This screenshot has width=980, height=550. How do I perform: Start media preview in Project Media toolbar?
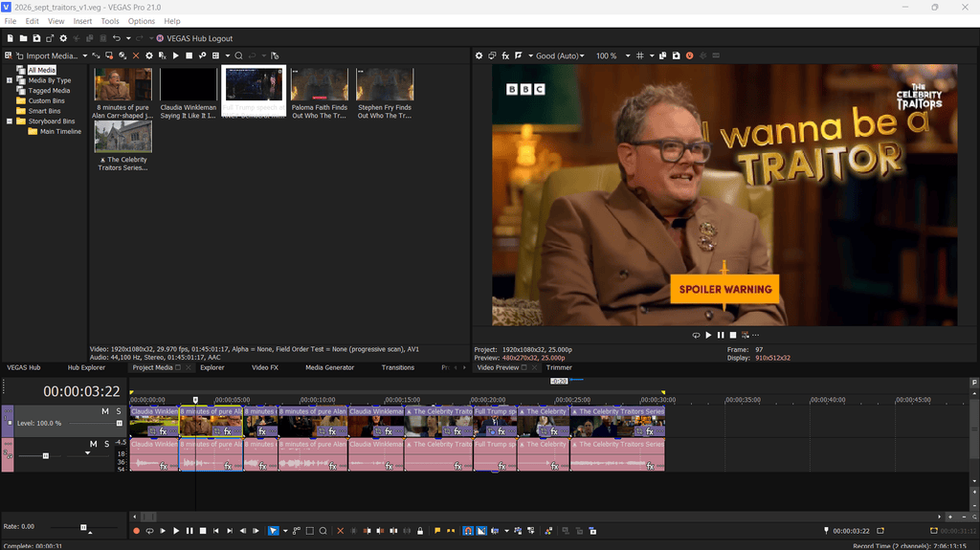pos(176,55)
